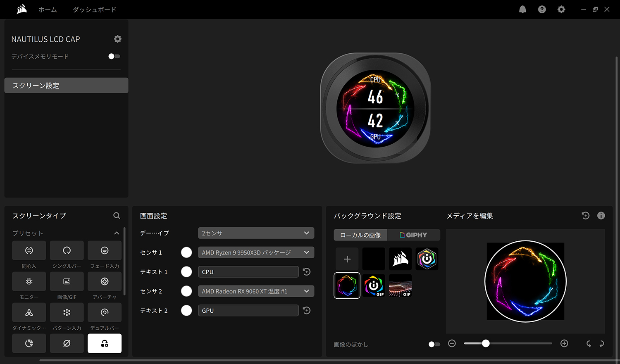Choose the iCUE hexagon logo background thumbnail

pos(427,259)
